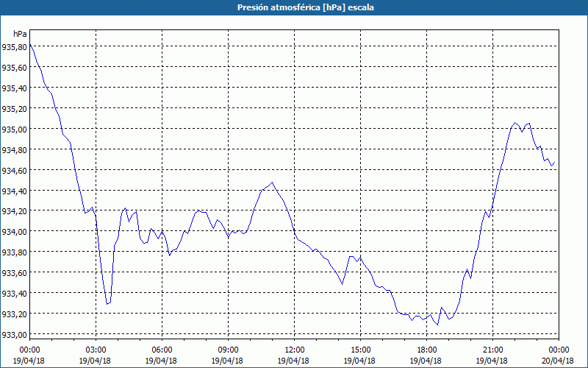Click the 19/04/18 date below 12:00
Image resolution: width=588 pixels, height=368 pixels.
[x=293, y=361]
